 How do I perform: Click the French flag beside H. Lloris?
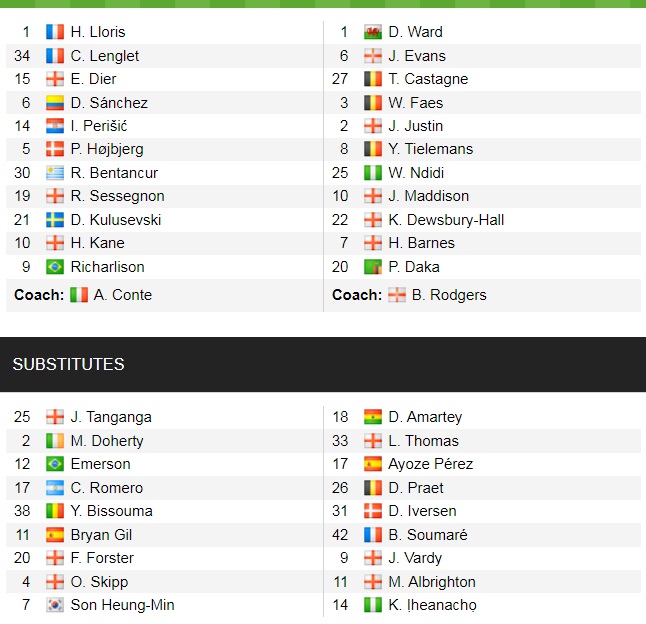pyautogui.click(x=55, y=32)
